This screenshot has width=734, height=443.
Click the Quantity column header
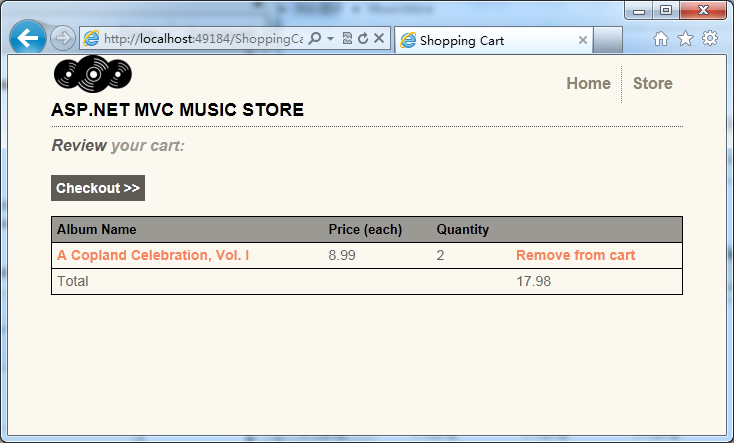462,229
